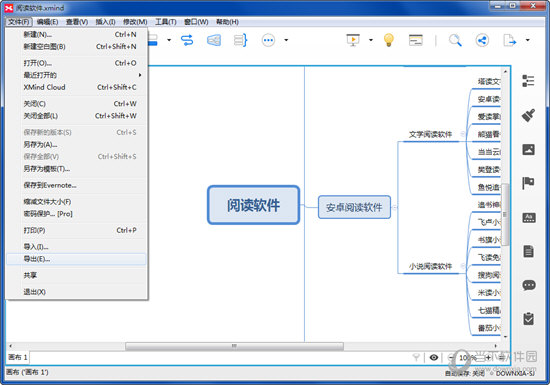Click the zoom out minus button

(x=451, y=357)
